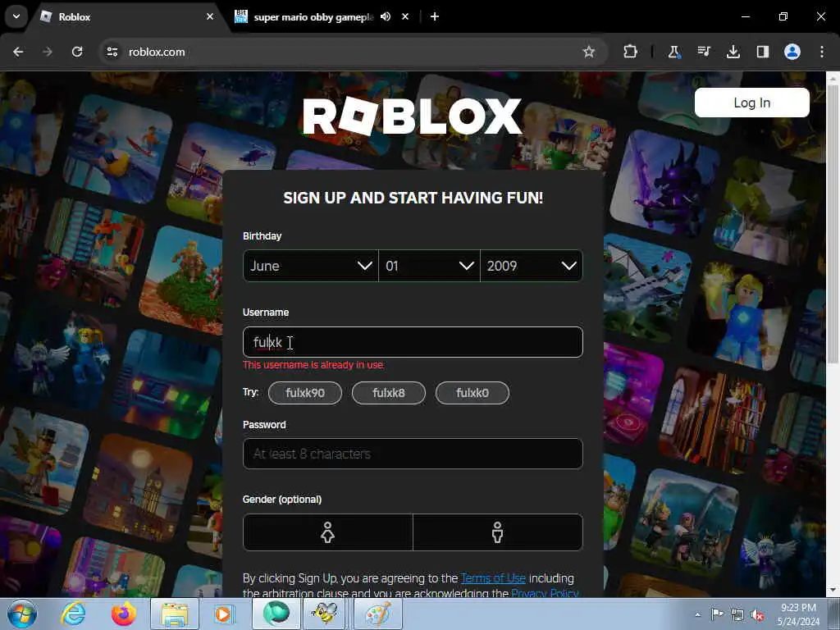Expand the birthday day dropdown showing 01
The height and width of the screenshot is (630, 840).
pos(429,266)
